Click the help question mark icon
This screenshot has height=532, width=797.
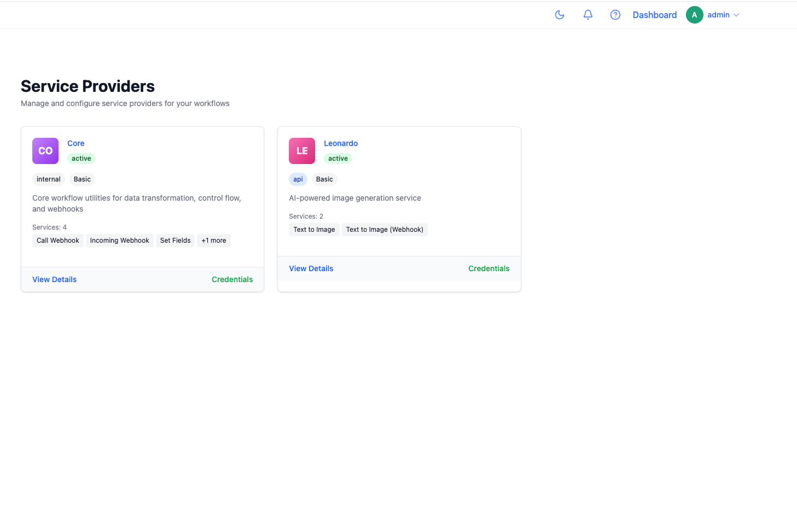click(x=615, y=15)
